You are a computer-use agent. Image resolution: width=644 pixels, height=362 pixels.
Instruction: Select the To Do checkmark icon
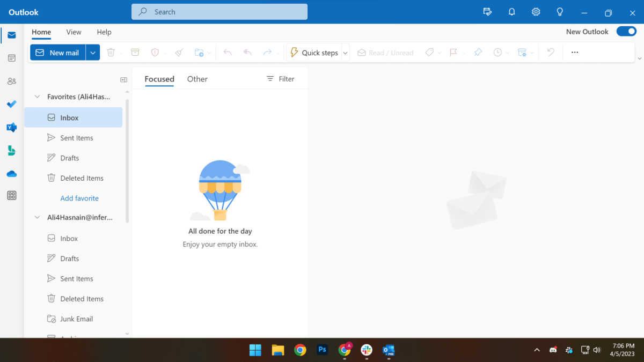pos(12,104)
